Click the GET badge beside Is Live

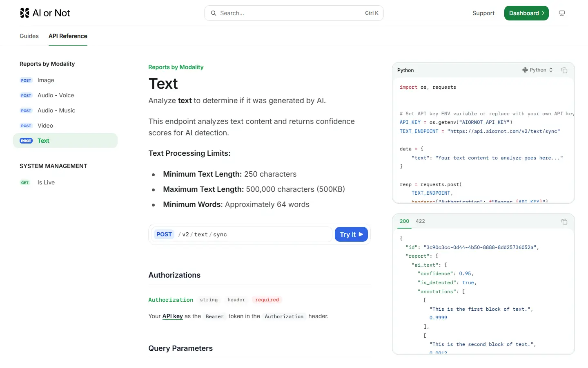pyautogui.click(x=25, y=183)
